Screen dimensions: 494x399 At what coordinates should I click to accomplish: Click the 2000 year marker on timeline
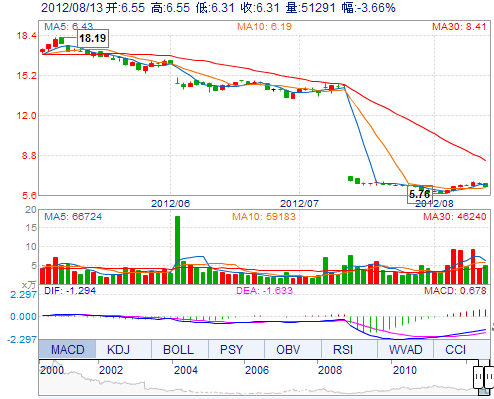tap(52, 370)
